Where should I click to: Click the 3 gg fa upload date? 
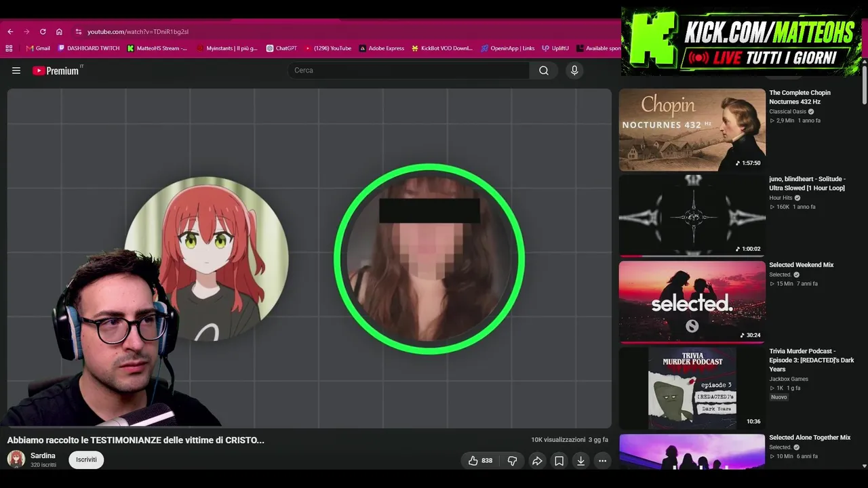598,440
